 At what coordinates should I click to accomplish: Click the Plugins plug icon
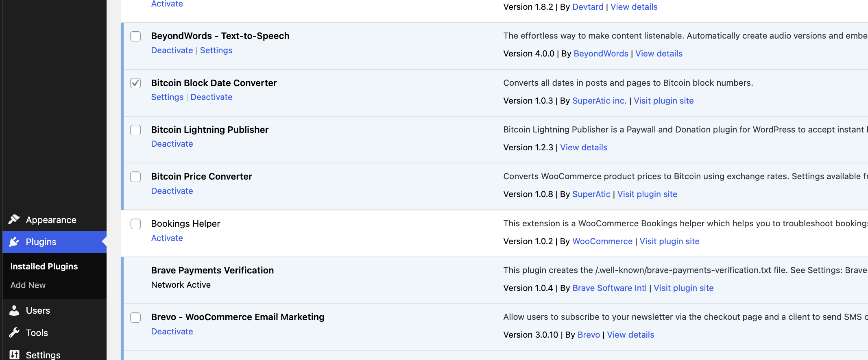pyautogui.click(x=14, y=242)
